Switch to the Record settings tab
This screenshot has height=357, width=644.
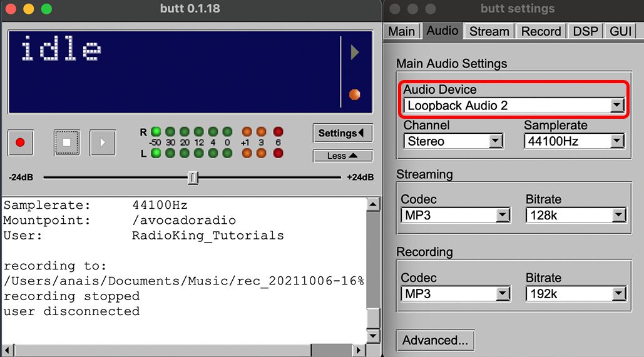pyautogui.click(x=541, y=31)
